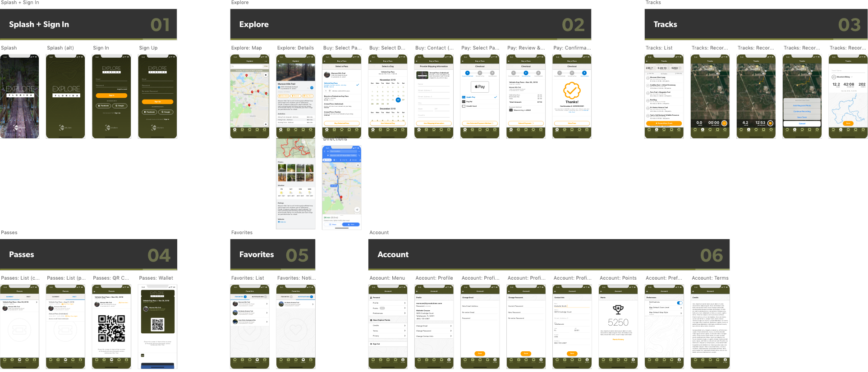Click the Account tab icon in Account: Menu's tab bar
Image resolution: width=868 pixels, height=372 pixels.
[403, 360]
